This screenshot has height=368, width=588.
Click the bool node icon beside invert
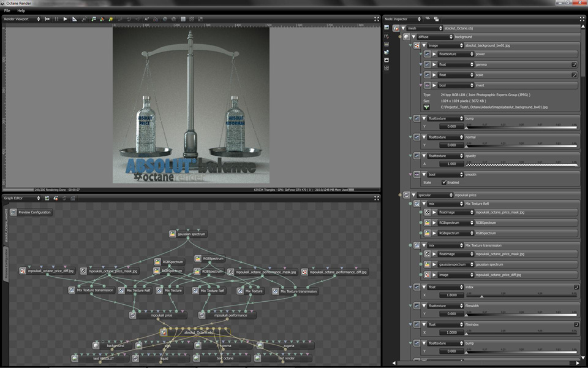(x=427, y=85)
